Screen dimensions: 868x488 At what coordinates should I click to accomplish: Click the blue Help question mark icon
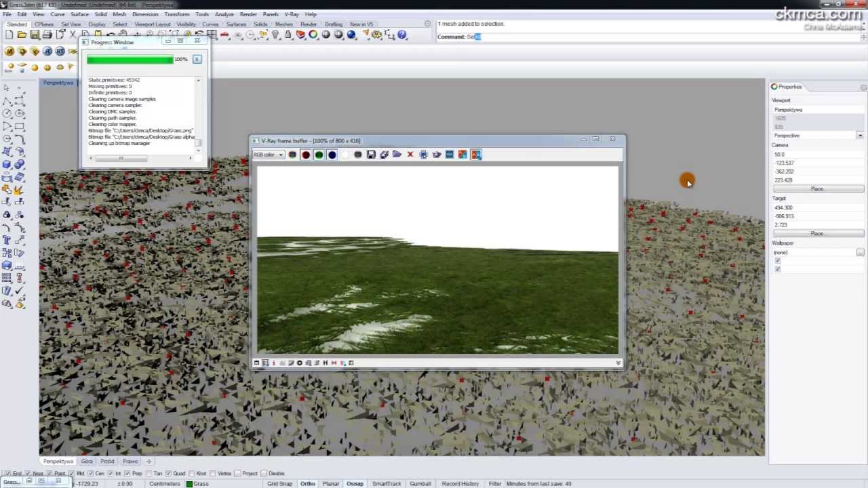[x=402, y=35]
